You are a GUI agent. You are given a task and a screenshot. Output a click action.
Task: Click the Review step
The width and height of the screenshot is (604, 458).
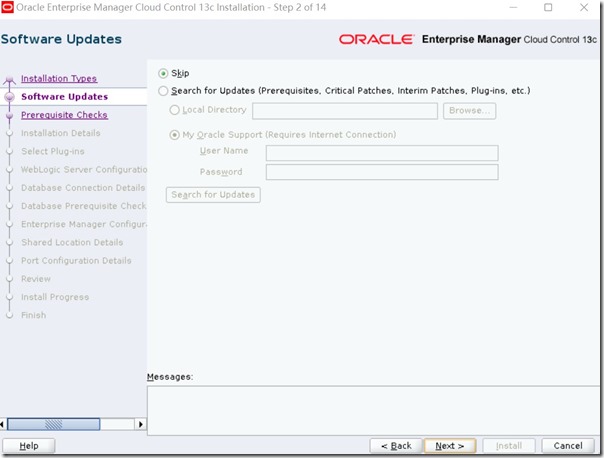(36, 279)
